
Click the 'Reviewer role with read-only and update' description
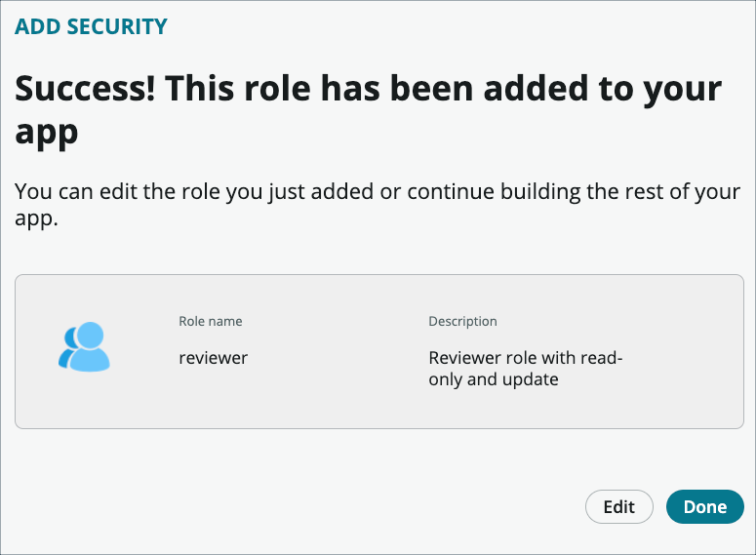click(526, 369)
